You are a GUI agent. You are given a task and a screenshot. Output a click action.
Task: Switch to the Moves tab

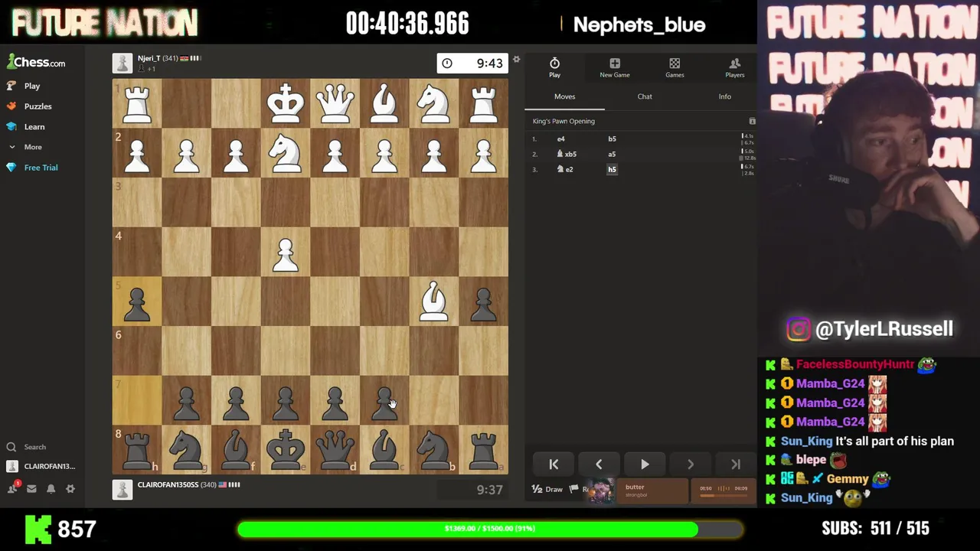[x=565, y=96]
